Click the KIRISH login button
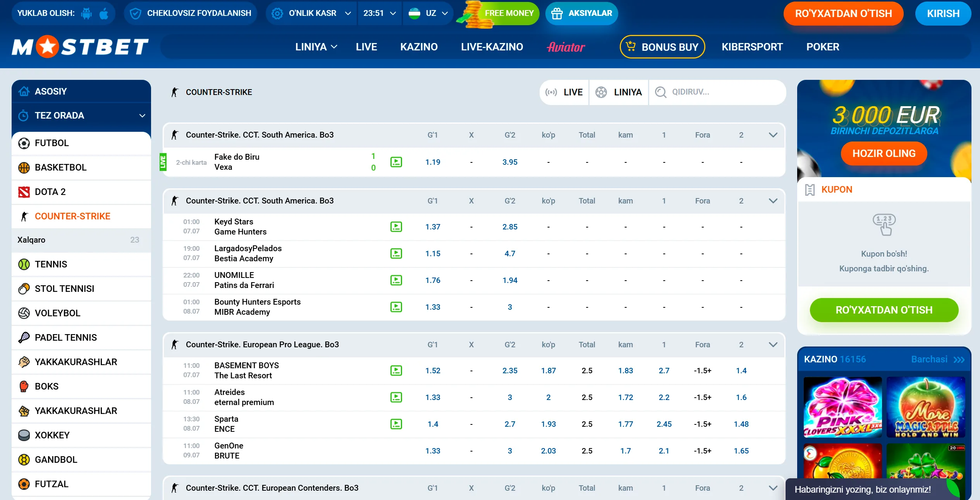The image size is (980, 500). point(943,14)
